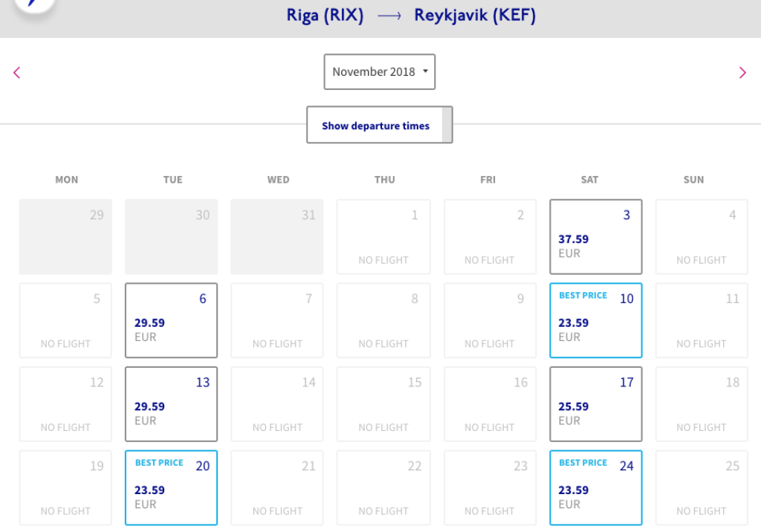Pick Saturday 17 flight at 25.59 EUR
Viewport: 761px width, 532px height.
click(595, 404)
